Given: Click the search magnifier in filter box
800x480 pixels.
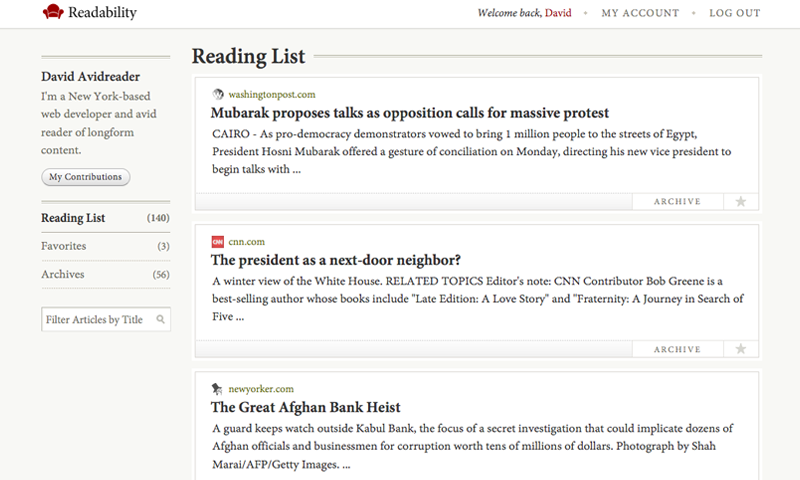Looking at the screenshot, I should [x=161, y=319].
